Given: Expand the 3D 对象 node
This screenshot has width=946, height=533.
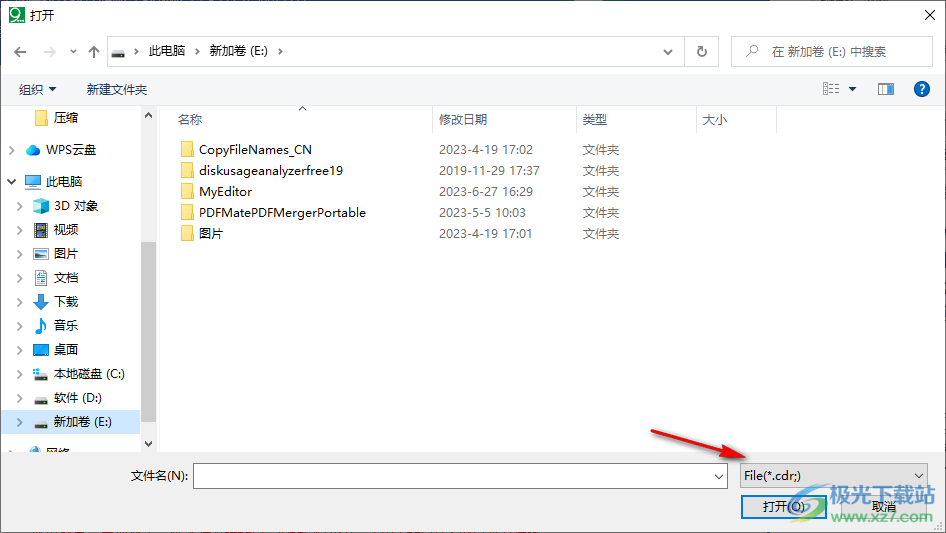Looking at the screenshot, I should 19,206.
